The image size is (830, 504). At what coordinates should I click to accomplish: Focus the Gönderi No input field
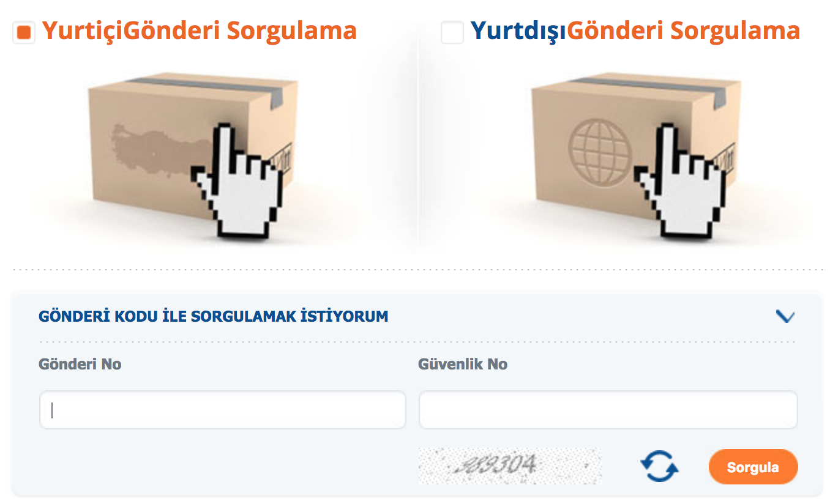[x=223, y=410]
